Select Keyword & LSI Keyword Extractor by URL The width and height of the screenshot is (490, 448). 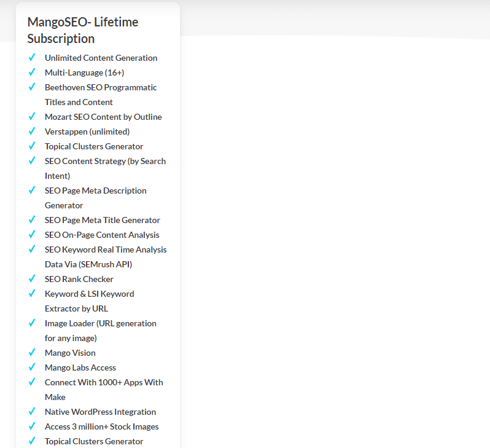[x=90, y=301]
